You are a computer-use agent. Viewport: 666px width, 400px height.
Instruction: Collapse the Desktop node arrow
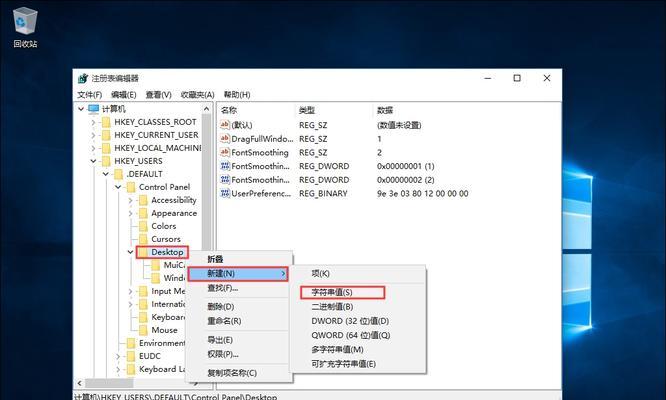(x=131, y=252)
